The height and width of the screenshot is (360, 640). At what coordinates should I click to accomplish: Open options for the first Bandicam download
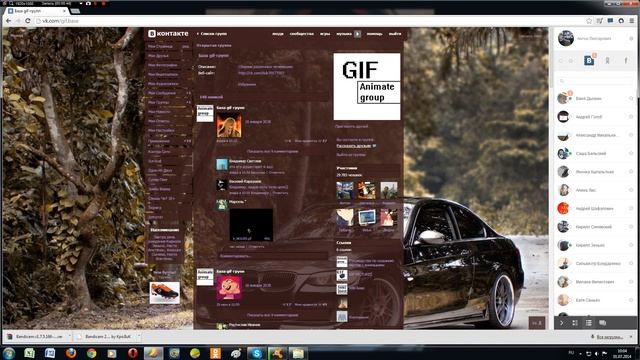(69, 337)
